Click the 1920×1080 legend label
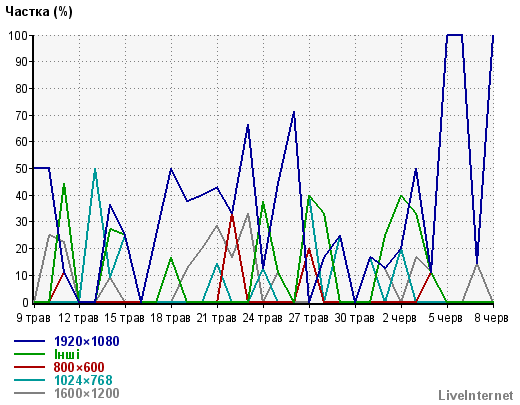The height and width of the screenshot is (405, 520). (x=87, y=341)
